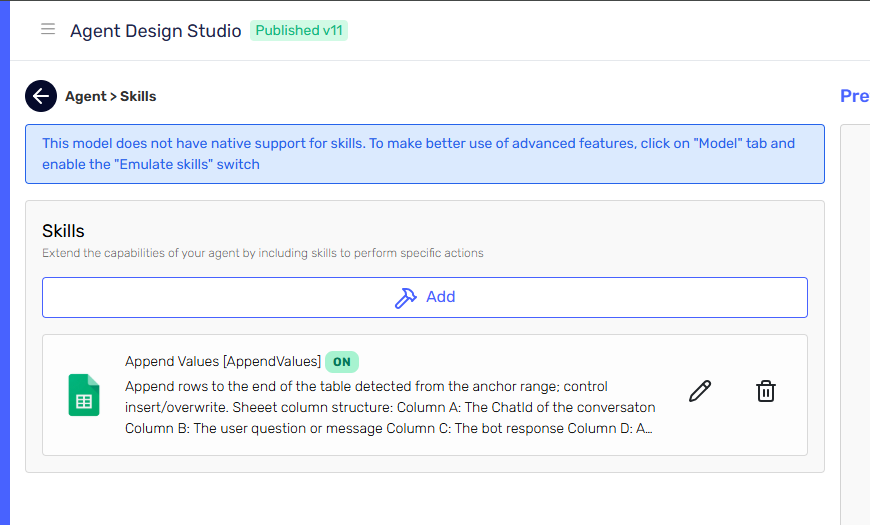This screenshot has width=870, height=525.
Task: Click 'Extend the capabilities of your agent' subtitle
Action: click(x=262, y=253)
